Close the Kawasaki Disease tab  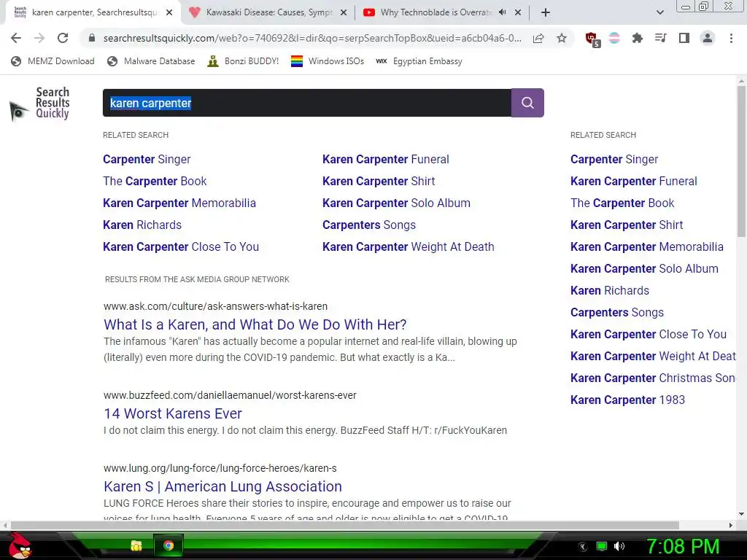coord(343,12)
